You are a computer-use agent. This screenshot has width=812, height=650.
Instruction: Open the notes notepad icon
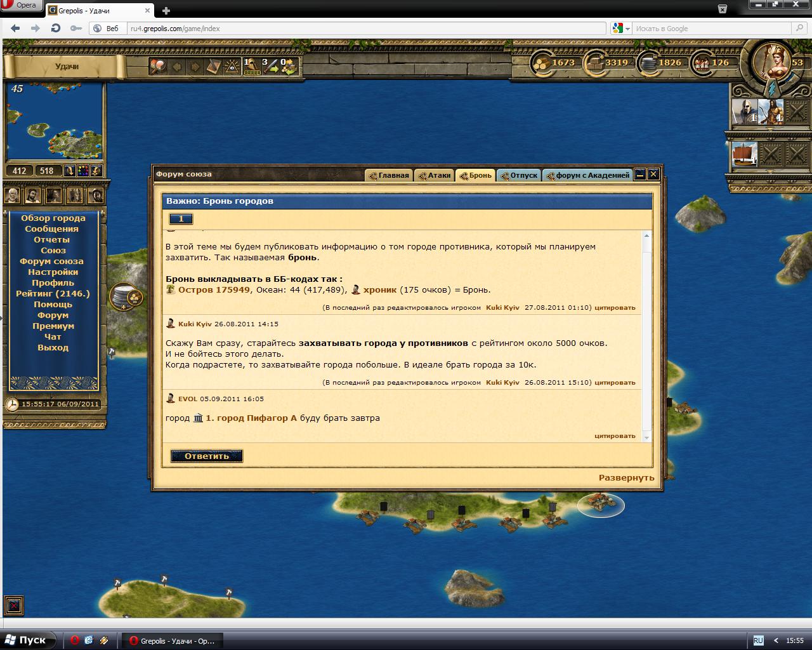click(x=214, y=67)
